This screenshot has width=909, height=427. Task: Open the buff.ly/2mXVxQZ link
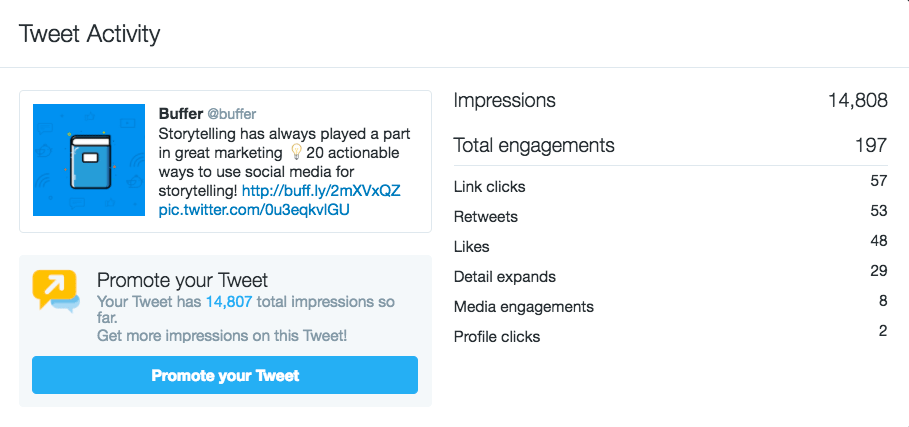[x=321, y=190]
